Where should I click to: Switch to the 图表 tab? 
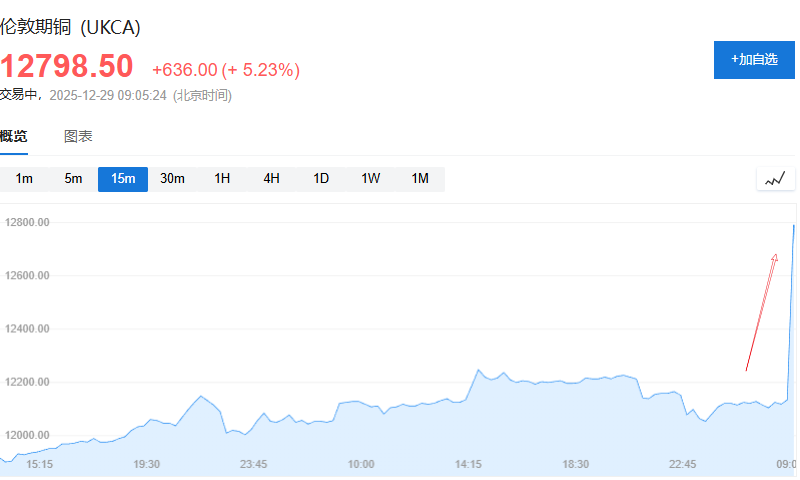click(x=78, y=136)
